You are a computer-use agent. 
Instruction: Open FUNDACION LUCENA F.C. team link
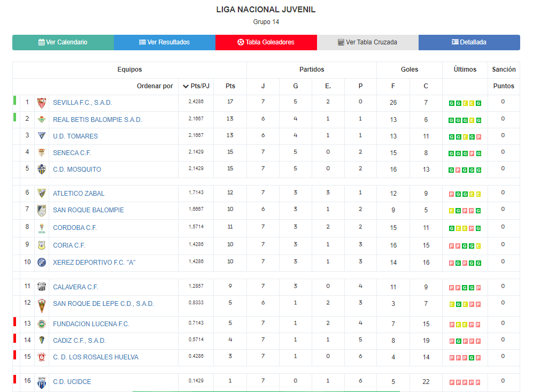(x=91, y=324)
